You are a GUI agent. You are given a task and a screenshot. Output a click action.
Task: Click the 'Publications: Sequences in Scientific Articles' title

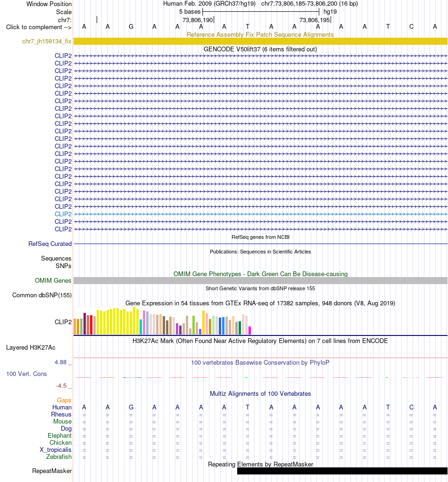click(260, 252)
